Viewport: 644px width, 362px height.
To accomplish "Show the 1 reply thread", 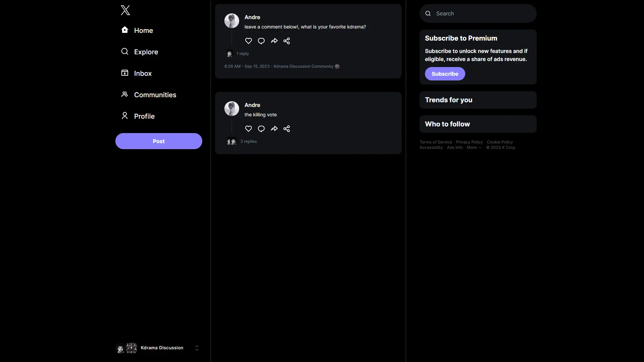I will tap(242, 54).
